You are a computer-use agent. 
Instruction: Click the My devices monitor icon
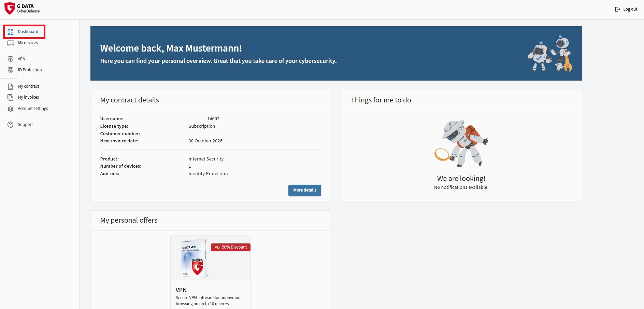coord(11,43)
